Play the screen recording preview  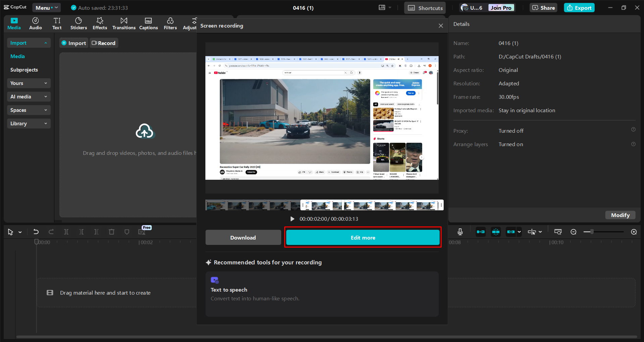pyautogui.click(x=292, y=219)
